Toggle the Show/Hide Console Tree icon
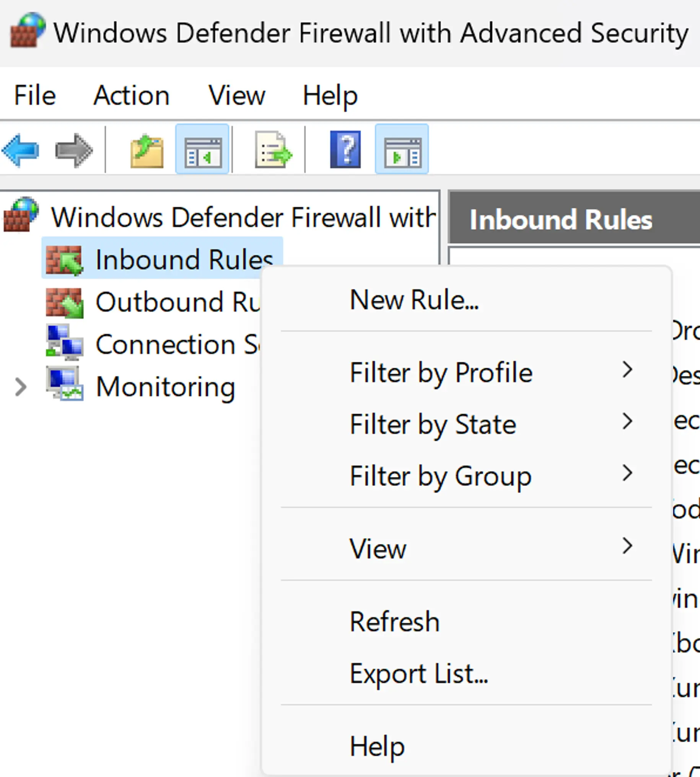The width and height of the screenshot is (700, 777). pyautogui.click(x=203, y=149)
